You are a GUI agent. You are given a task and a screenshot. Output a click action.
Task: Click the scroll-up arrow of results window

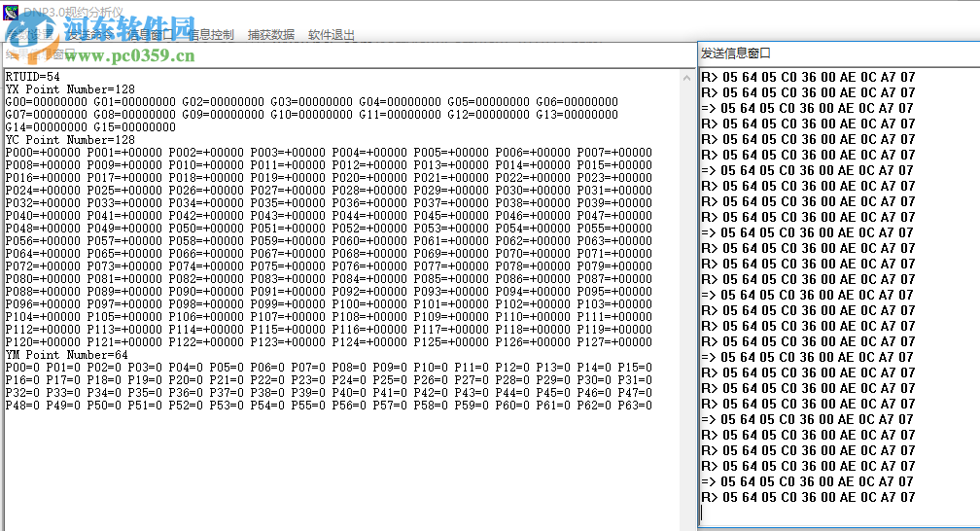686,78
